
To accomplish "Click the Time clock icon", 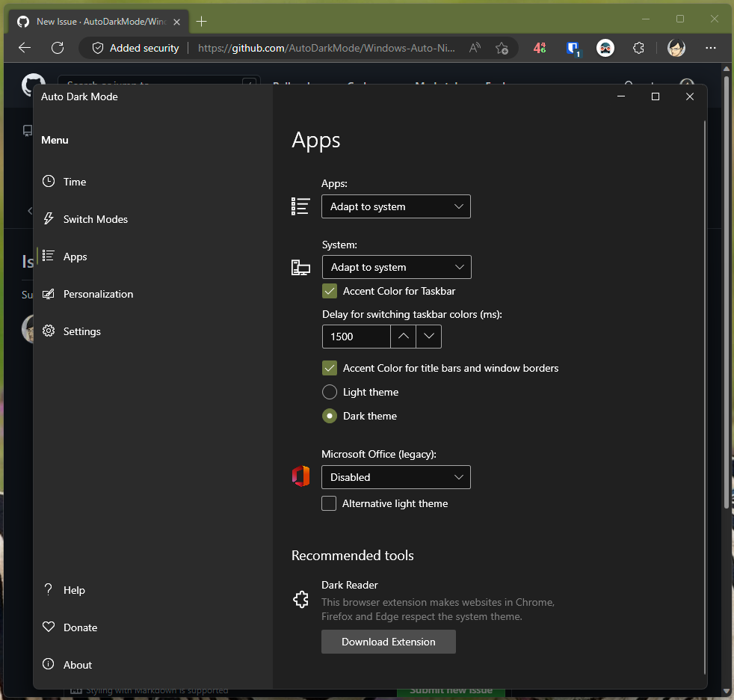I will [x=49, y=181].
